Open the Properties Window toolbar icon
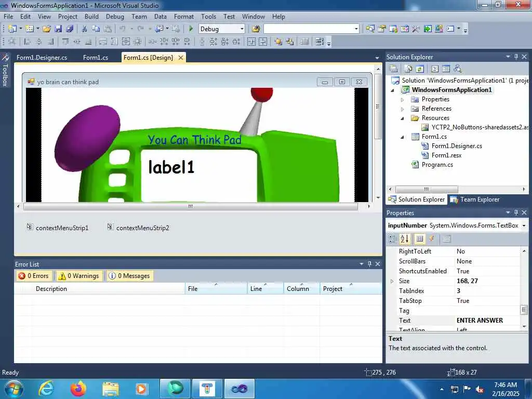The image size is (532, 399). pyautogui.click(x=382, y=29)
